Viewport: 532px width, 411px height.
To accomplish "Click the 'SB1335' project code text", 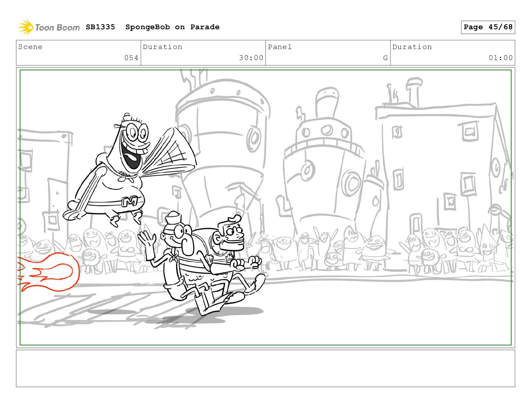I will point(100,27).
